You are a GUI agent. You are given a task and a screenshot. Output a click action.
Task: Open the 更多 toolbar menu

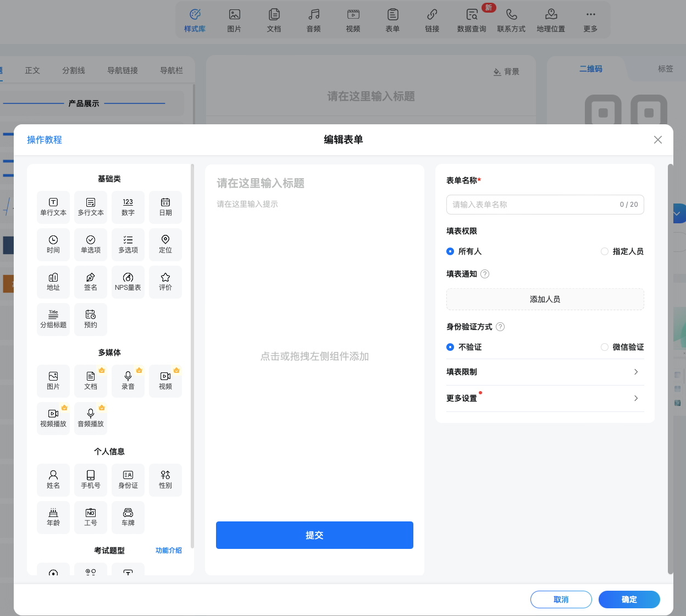590,20
